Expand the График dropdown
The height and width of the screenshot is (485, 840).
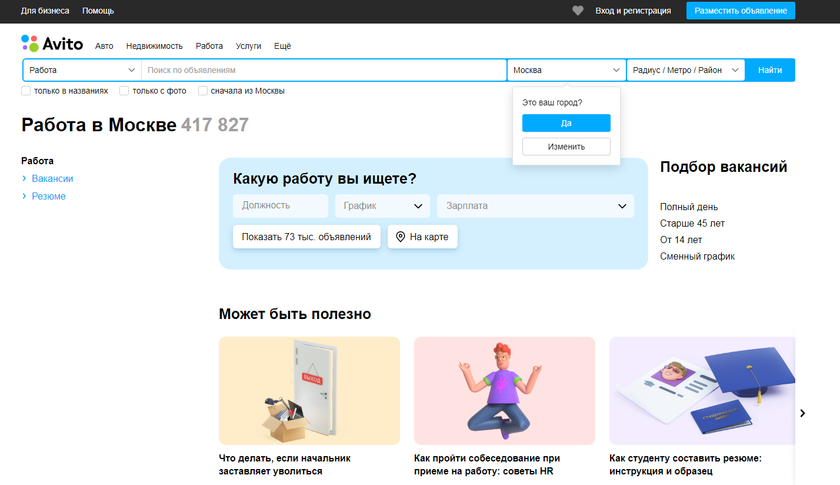point(384,206)
